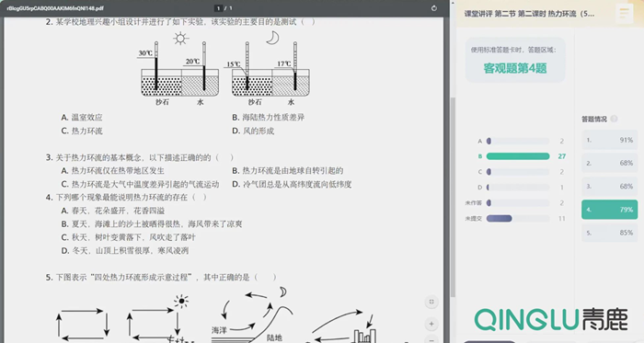The image size is (644, 343).
Task: Click option B answer bar showing 27
Action: click(518, 156)
